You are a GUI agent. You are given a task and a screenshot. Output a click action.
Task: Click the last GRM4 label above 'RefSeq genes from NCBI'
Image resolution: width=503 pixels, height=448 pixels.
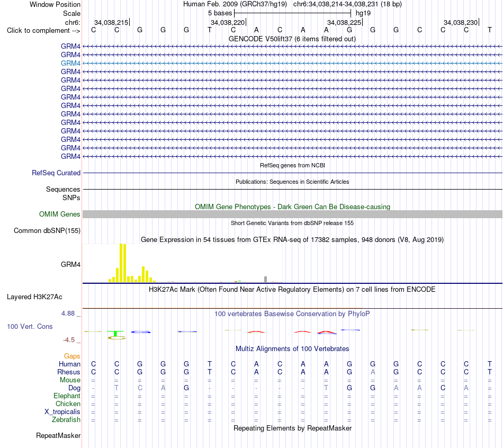click(x=70, y=156)
